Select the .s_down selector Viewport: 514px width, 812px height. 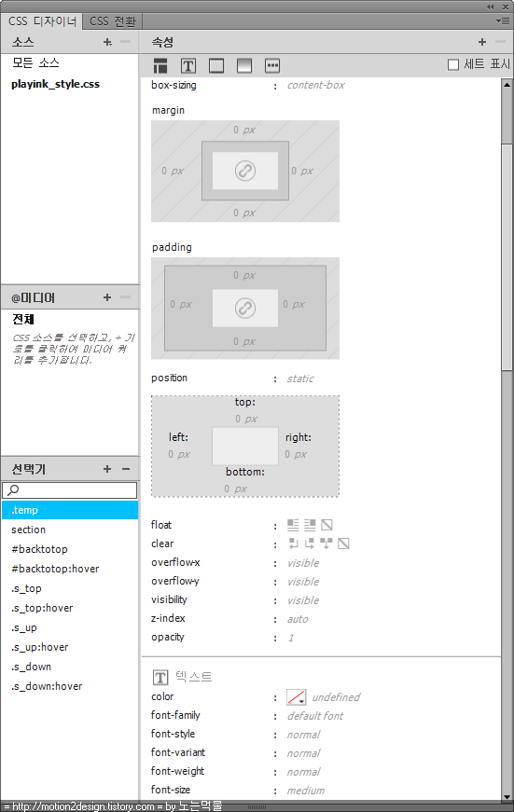[x=70, y=667]
